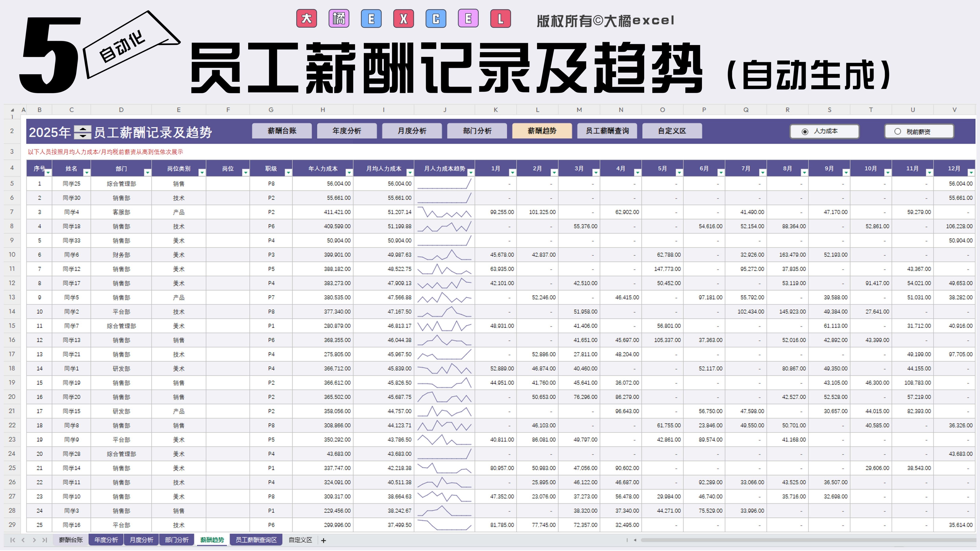The width and height of the screenshot is (980, 551).
Task: Select column H header
Action: tap(323, 110)
